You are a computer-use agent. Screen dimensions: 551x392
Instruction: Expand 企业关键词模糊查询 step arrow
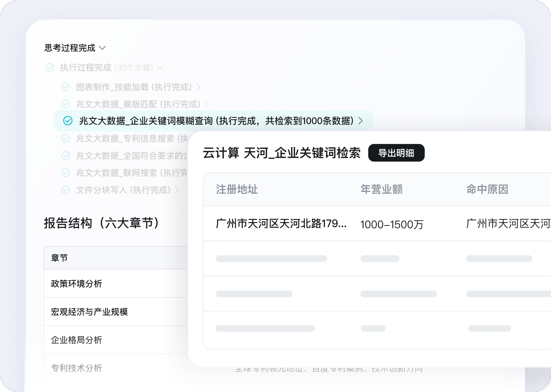tap(361, 121)
